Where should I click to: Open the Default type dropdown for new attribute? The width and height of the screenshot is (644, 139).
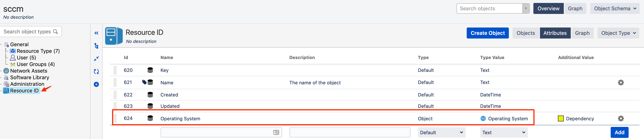(441, 132)
